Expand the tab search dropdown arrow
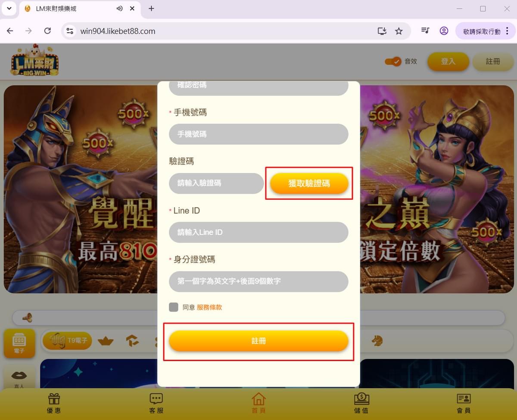The image size is (517, 420). coord(9,9)
